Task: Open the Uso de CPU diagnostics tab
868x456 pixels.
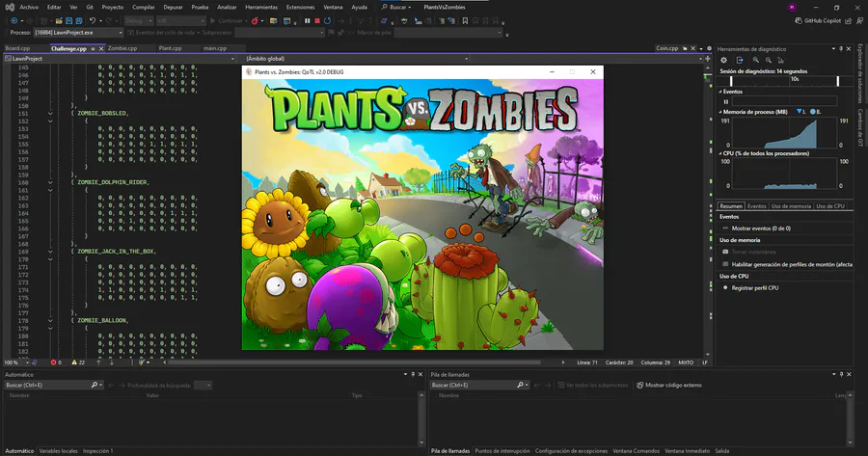Action: click(x=829, y=206)
